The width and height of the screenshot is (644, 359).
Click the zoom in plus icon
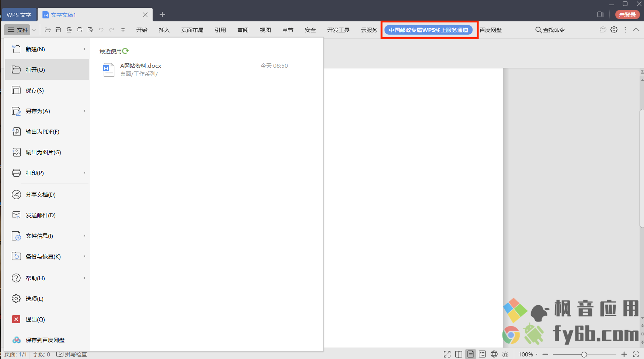click(624, 354)
